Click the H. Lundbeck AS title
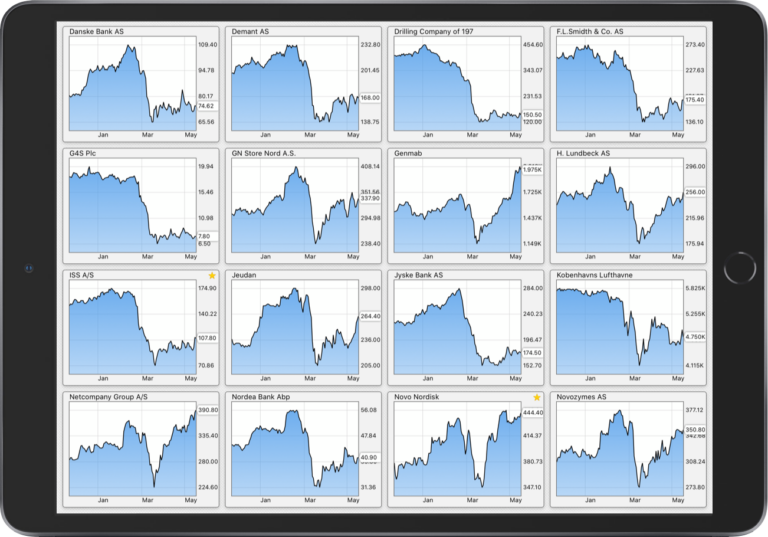Viewport: 768px width, 537px height. [583, 153]
